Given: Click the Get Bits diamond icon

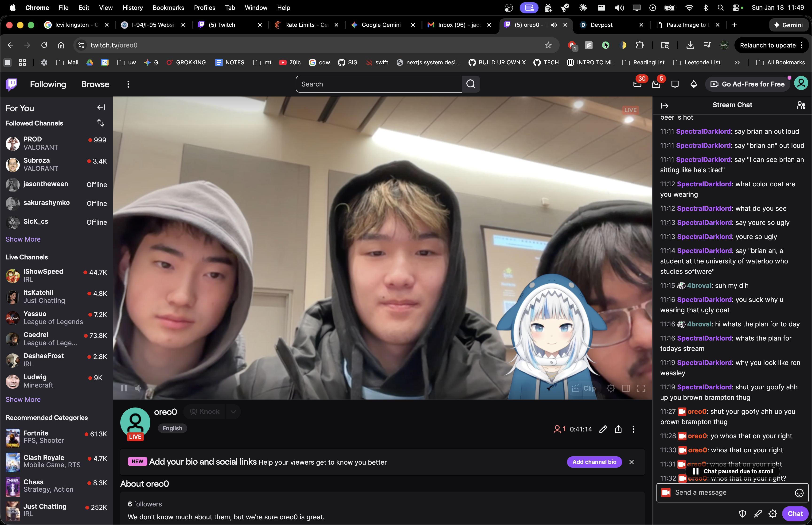Looking at the screenshot, I should (693, 84).
